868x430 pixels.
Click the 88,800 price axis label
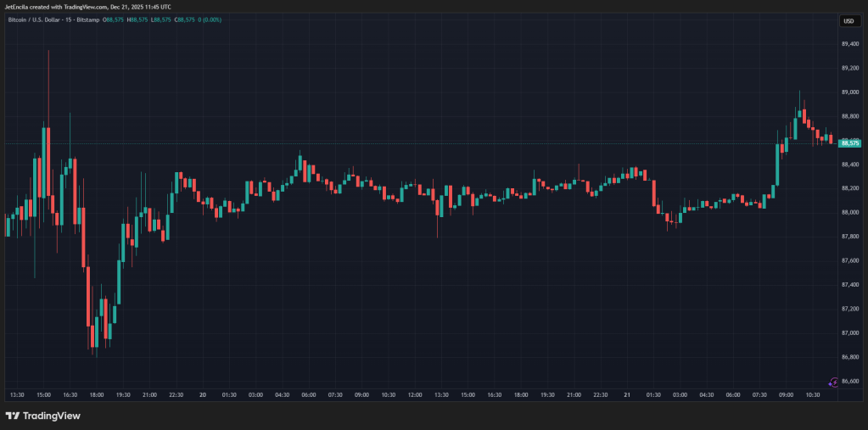(849, 116)
